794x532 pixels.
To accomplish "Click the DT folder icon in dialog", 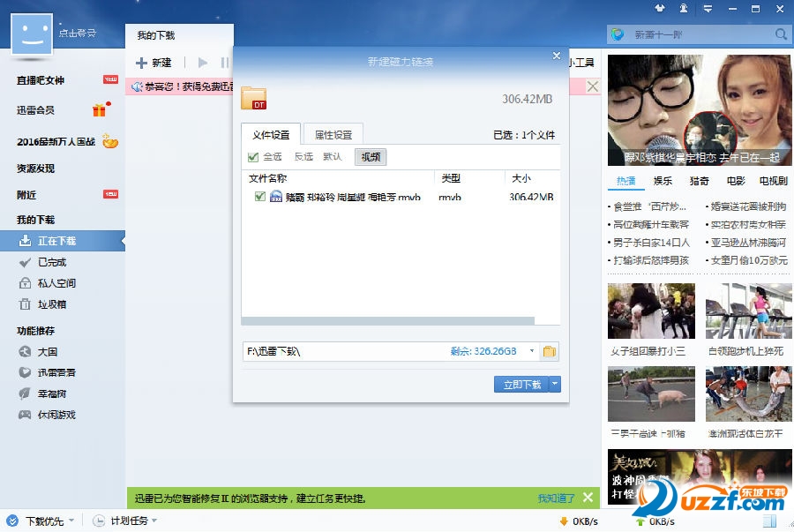I will tap(254, 98).
